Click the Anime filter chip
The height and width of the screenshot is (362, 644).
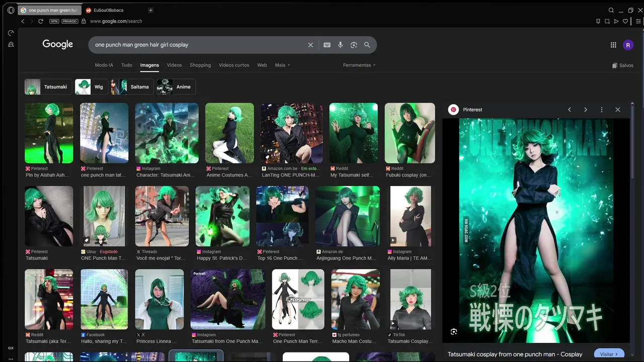tap(176, 87)
